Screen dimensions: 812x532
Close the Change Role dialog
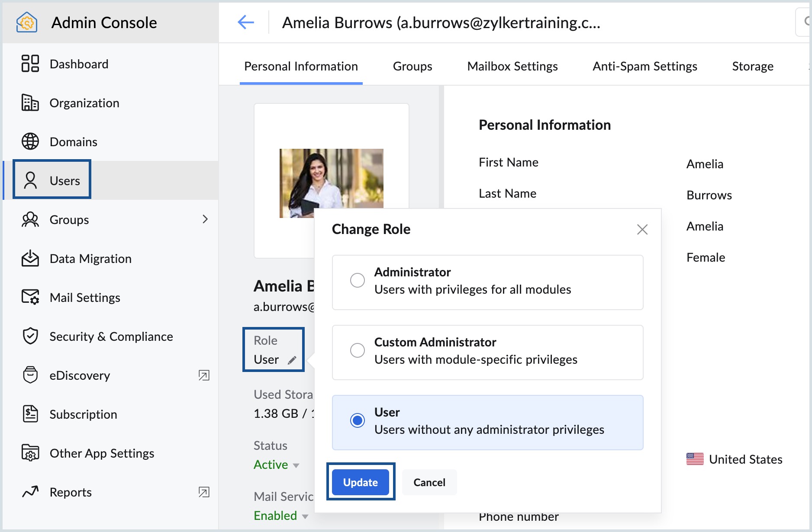coord(642,229)
